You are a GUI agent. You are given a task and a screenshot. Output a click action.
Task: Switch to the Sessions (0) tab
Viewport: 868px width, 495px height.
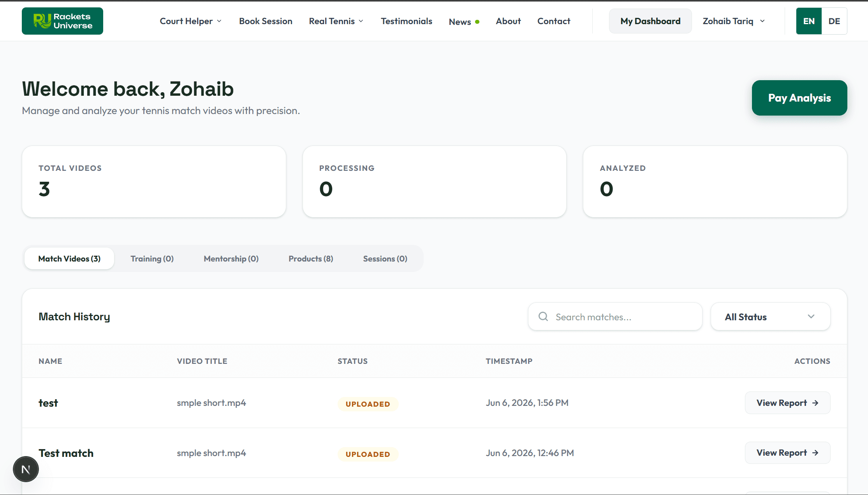pos(385,259)
